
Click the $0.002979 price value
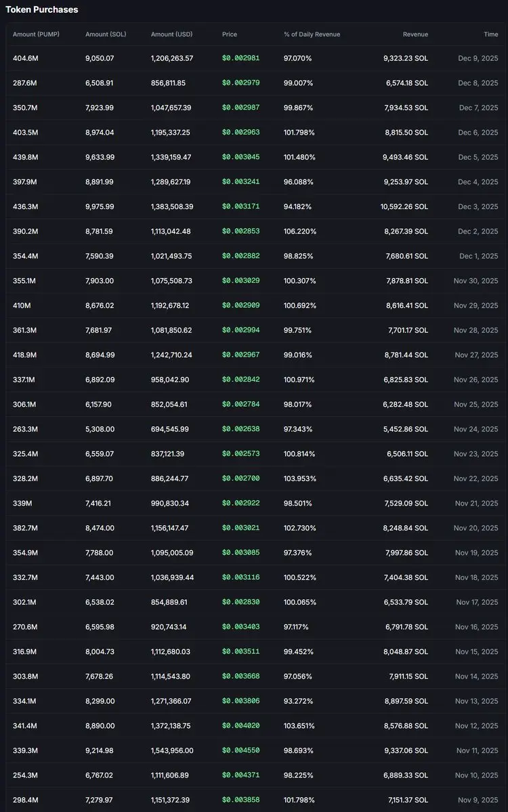pos(240,83)
